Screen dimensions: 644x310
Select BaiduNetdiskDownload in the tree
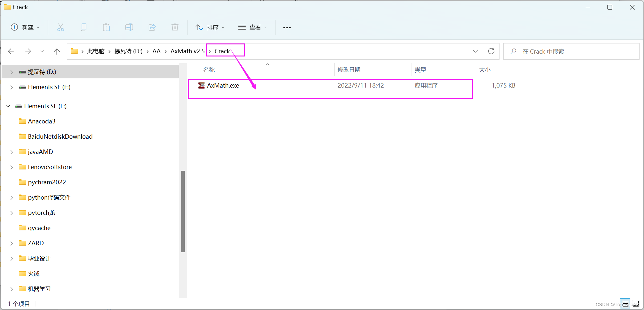[60, 136]
